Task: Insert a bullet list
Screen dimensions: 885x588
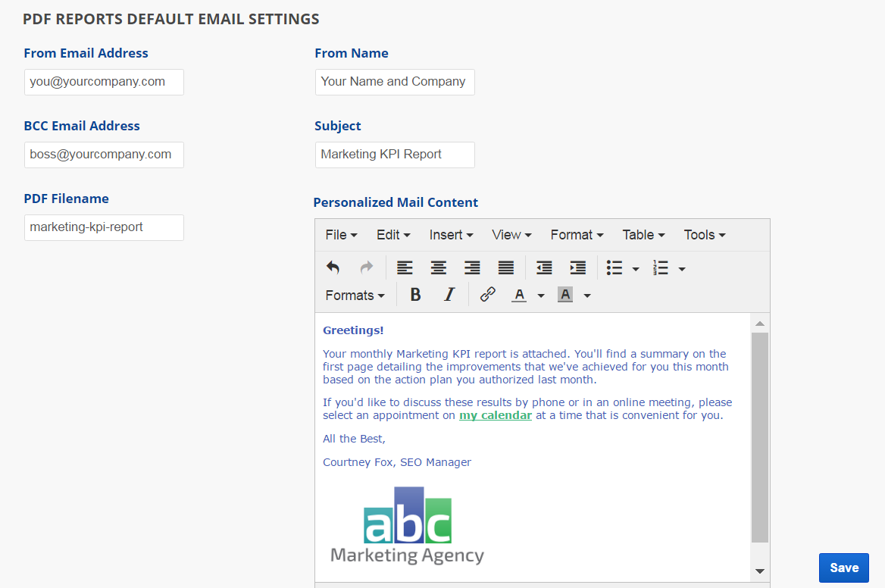Action: [614, 268]
